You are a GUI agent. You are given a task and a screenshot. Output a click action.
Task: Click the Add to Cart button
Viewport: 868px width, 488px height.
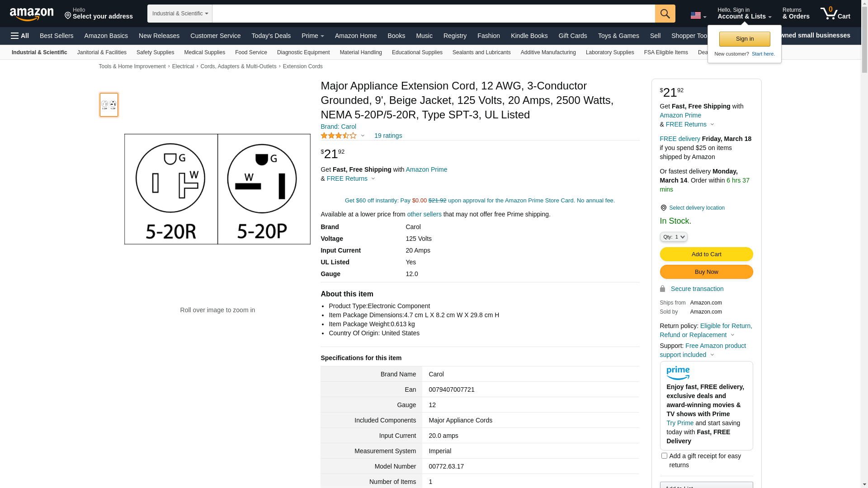tap(706, 254)
